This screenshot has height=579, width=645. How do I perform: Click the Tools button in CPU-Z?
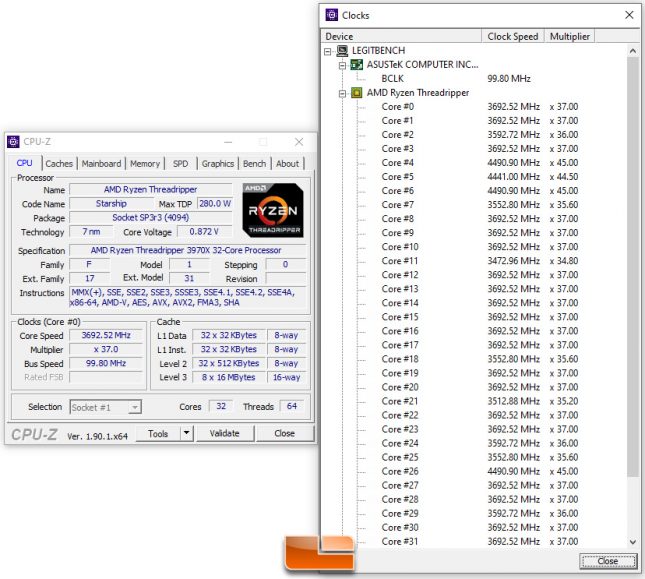coord(158,433)
